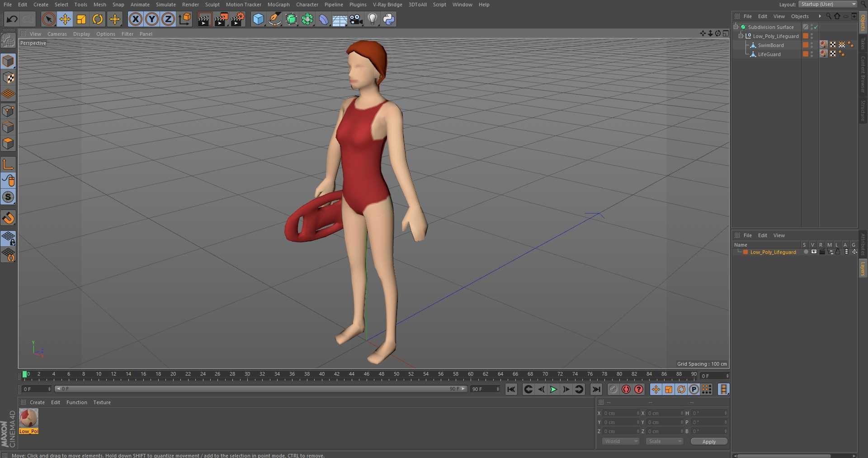Open material manager Texture menu
Screen dimensions: 868x458
pyautogui.click(x=102, y=402)
